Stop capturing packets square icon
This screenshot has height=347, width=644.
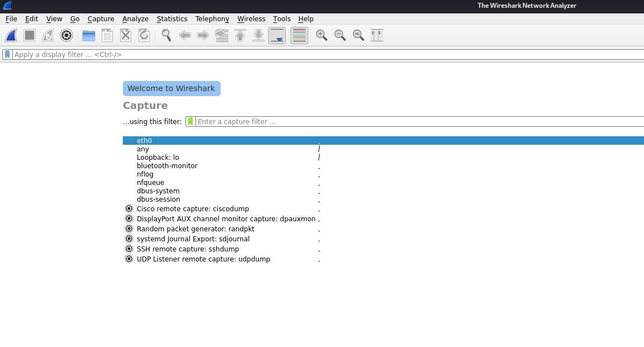(x=30, y=35)
